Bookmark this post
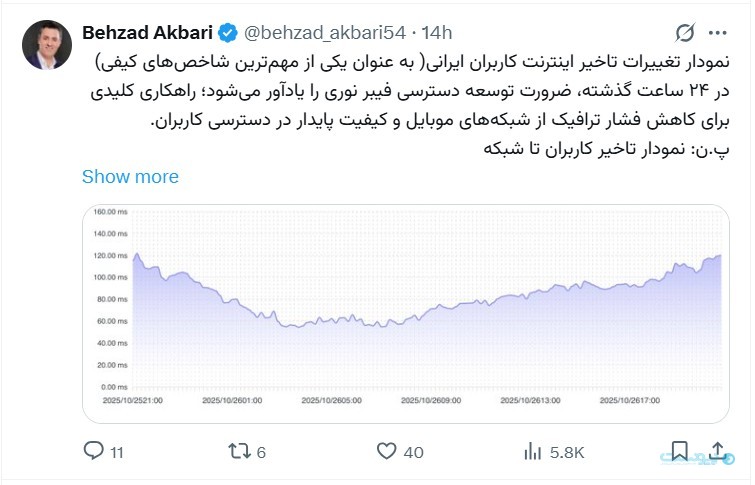This screenshot has height=485, width=755. (679, 451)
